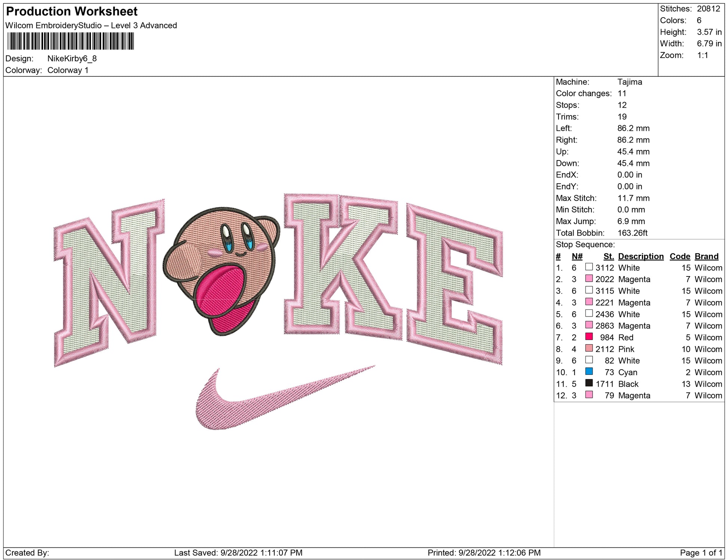Click the Cyan color swatch in row 10
The image size is (728, 560).
[589, 371]
